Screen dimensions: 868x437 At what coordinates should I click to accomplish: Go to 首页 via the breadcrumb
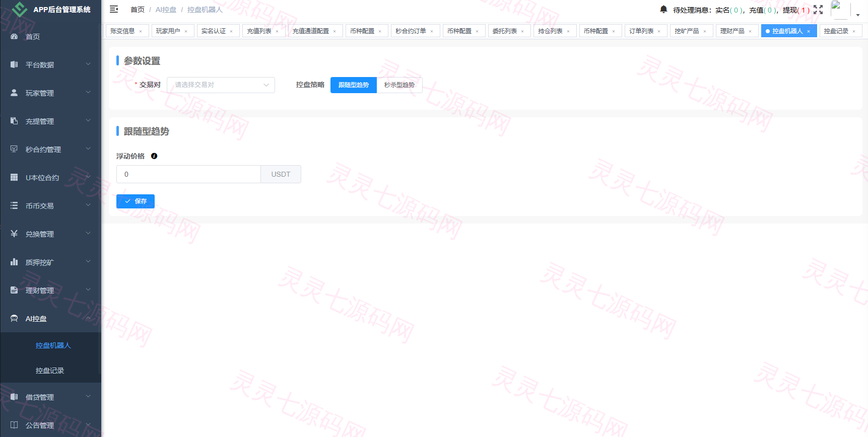click(x=138, y=10)
